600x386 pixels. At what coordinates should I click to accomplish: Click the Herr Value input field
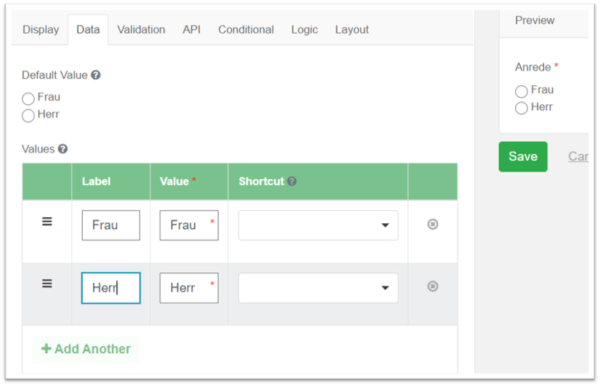tap(189, 288)
